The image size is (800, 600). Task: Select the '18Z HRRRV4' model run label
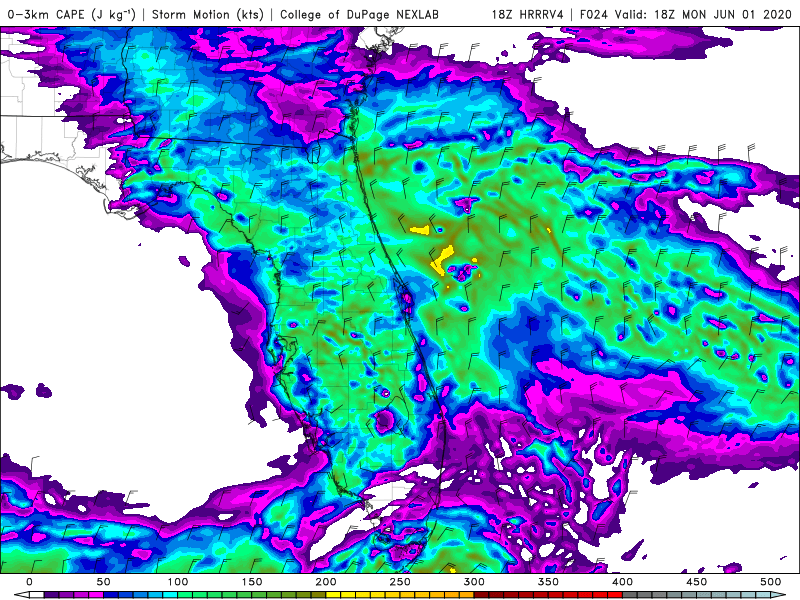[x=527, y=14]
